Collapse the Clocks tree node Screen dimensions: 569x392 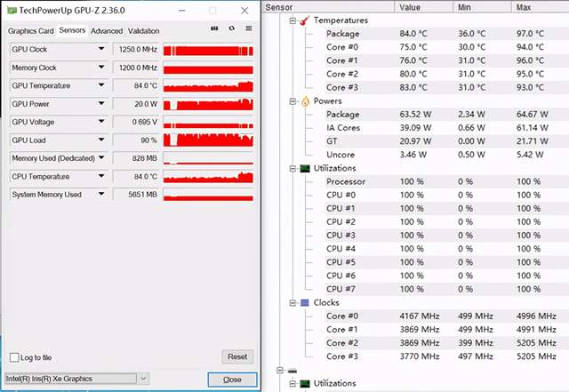coord(293,303)
